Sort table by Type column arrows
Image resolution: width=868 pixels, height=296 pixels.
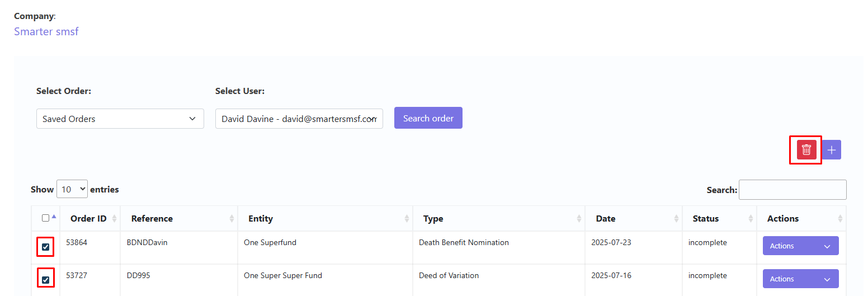(x=579, y=219)
